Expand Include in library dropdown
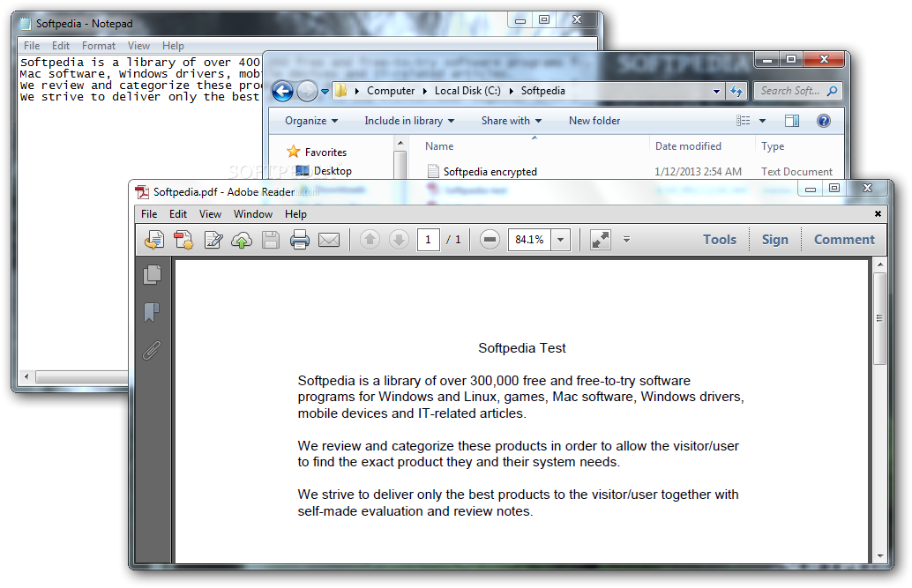 click(409, 121)
